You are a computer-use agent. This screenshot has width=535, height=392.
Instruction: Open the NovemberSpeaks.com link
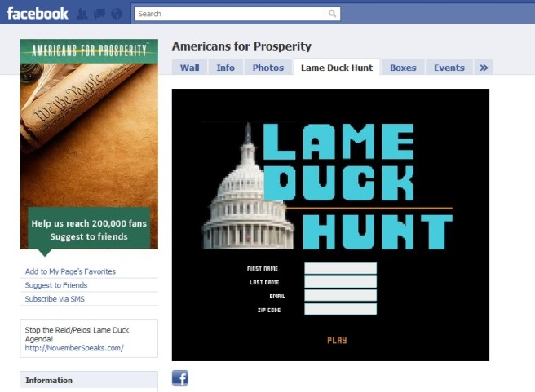pos(74,348)
